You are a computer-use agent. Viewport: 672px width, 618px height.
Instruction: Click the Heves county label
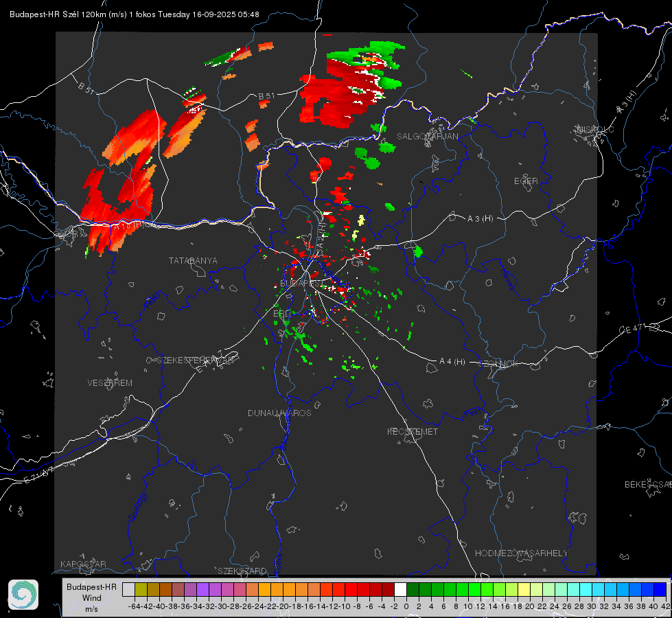click(507, 279)
